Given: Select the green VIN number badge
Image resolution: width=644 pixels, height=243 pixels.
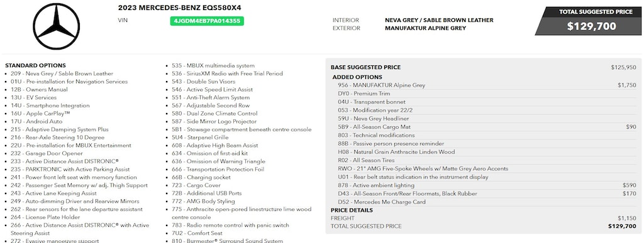Looking at the screenshot, I should (x=207, y=21).
